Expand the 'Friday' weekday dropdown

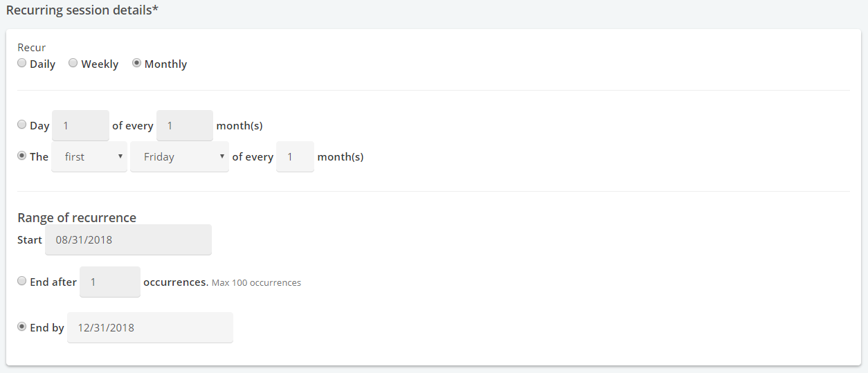point(179,157)
